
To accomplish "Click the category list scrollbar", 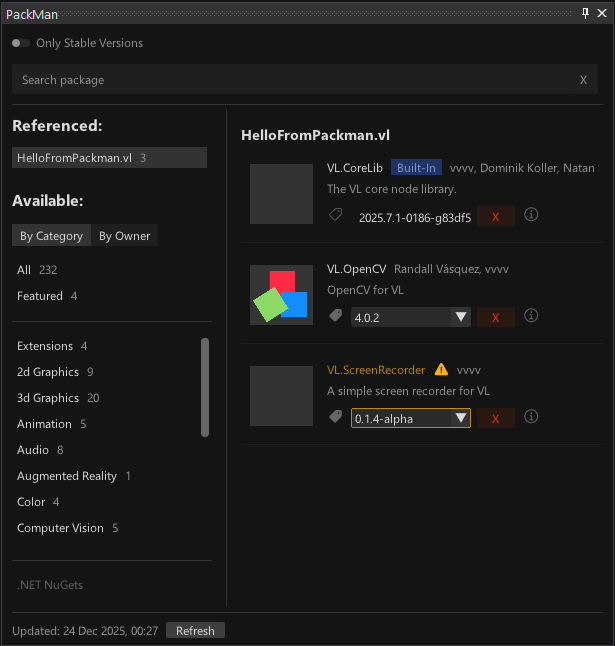I will pos(205,387).
